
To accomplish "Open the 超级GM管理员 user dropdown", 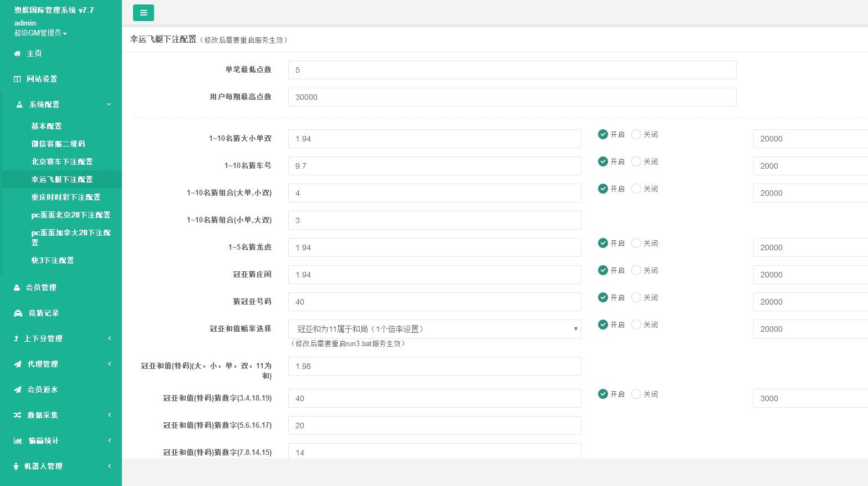I will click(x=40, y=33).
